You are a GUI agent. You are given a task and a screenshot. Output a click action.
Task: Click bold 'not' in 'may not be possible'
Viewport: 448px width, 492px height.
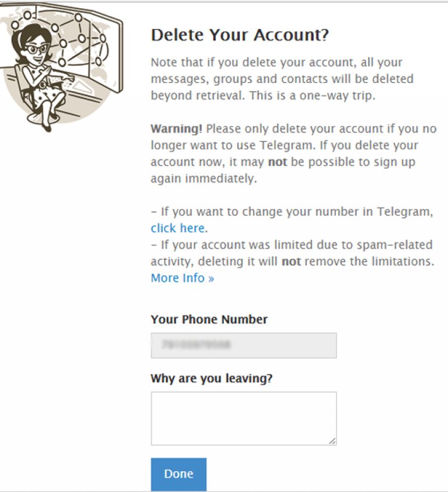pos(278,162)
